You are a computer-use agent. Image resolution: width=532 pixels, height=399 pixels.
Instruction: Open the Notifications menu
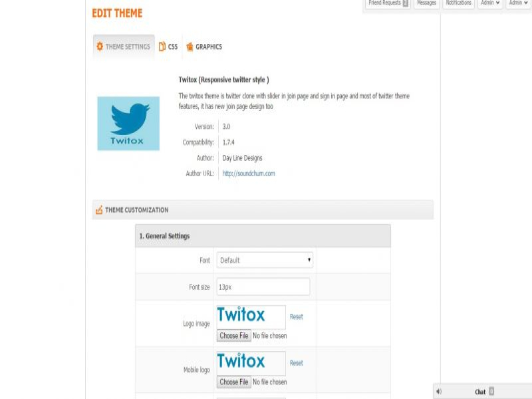click(x=458, y=3)
